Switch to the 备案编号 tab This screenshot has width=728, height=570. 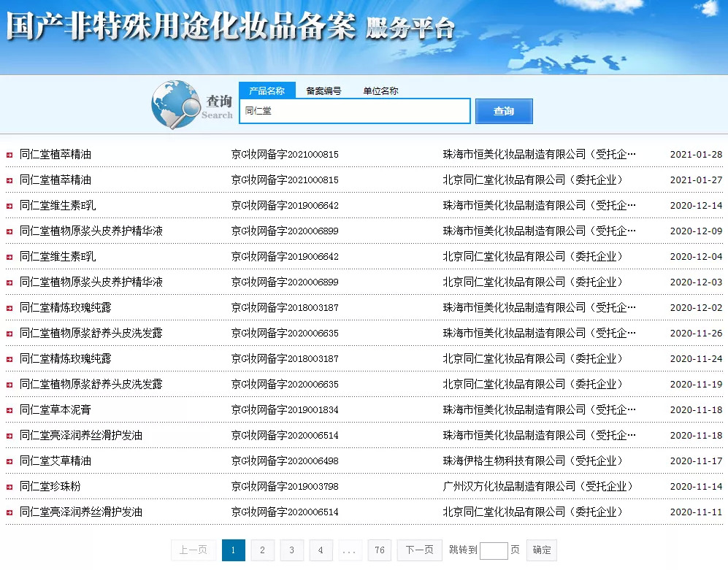click(323, 91)
